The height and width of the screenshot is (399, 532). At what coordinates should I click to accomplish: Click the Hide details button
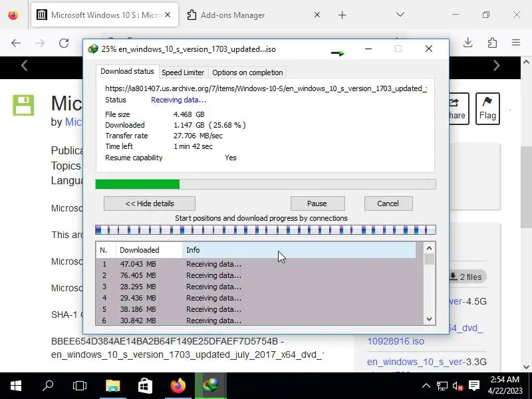tap(150, 203)
